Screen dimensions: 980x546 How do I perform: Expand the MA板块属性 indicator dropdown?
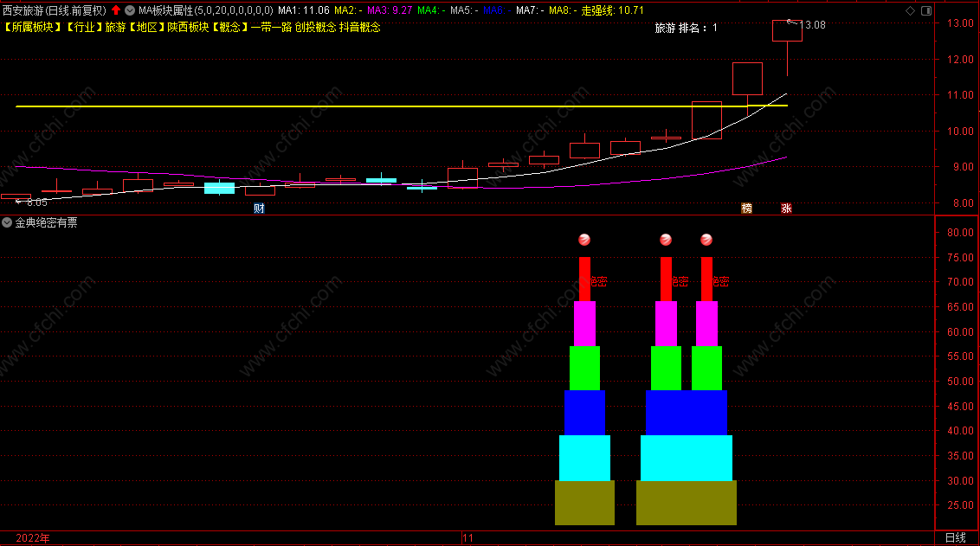[129, 10]
